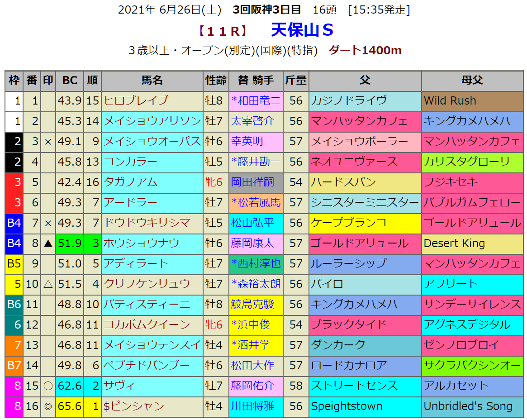This screenshot has height=420, width=527.
Task: Select the ▲ mark for ホウショウナウ
Action: pos(48,243)
